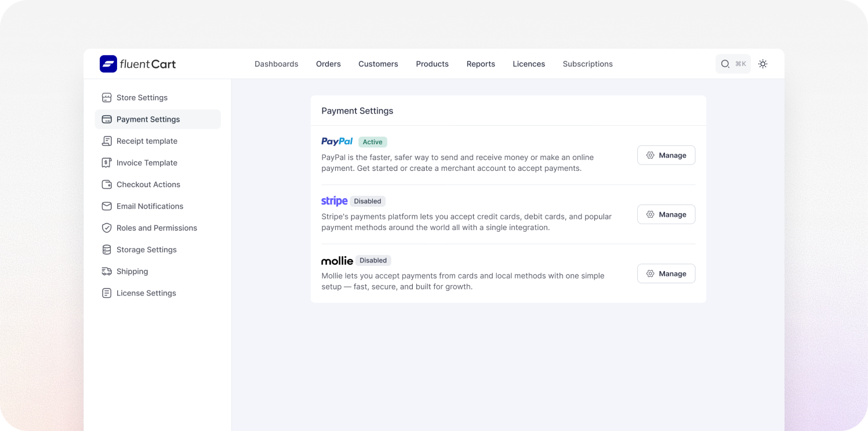Click the PayPal description text
This screenshot has height=431, width=868.
pos(457,163)
